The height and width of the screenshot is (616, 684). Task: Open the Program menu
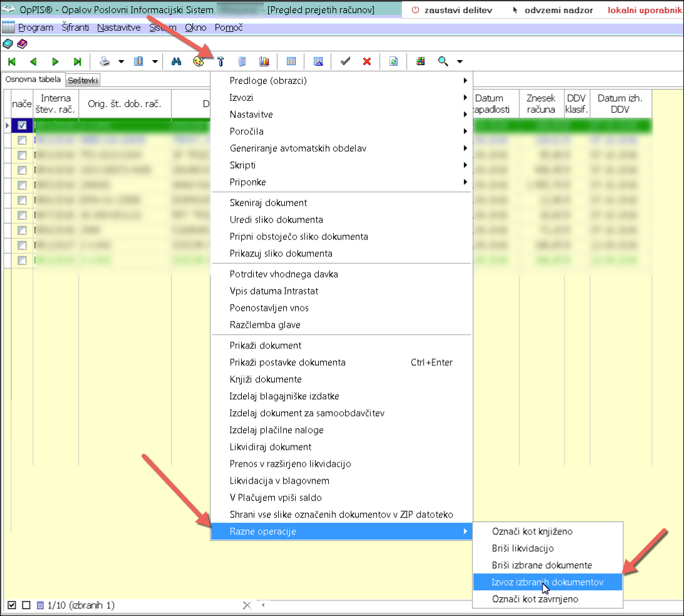36,28
